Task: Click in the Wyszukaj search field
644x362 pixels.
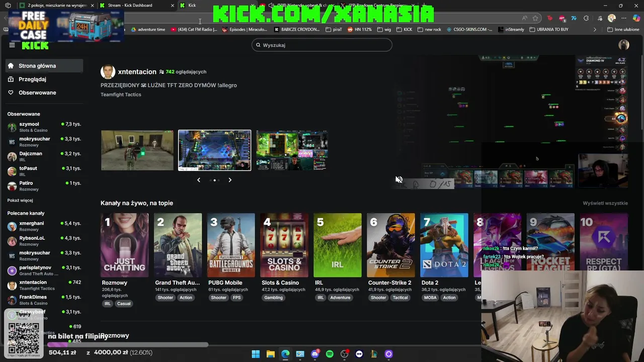Action: (x=322, y=45)
